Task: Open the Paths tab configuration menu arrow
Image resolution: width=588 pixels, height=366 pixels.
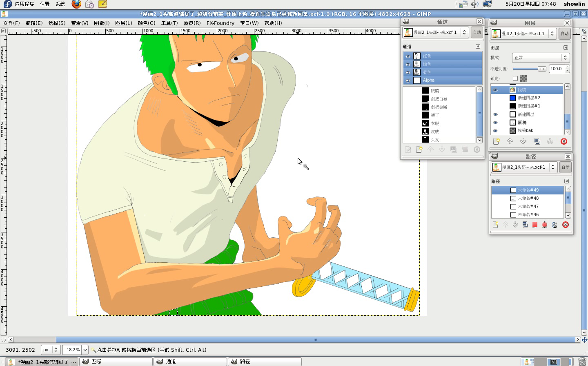Action: pyautogui.click(x=566, y=181)
